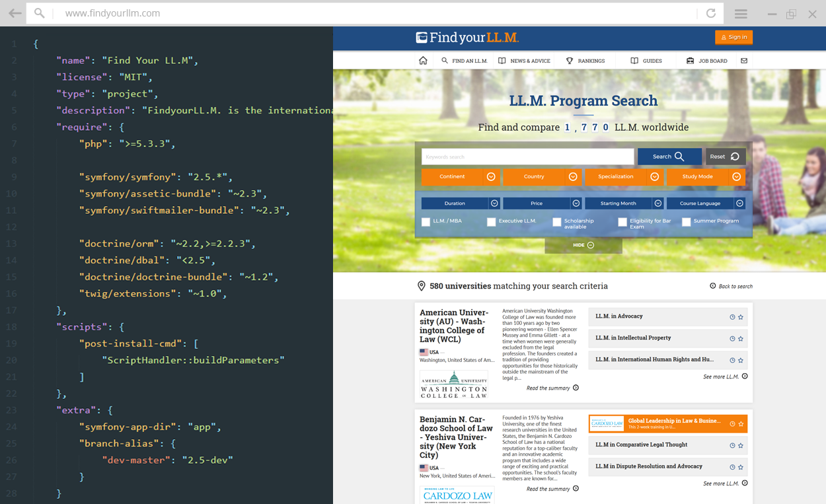The width and height of the screenshot is (826, 504).
Task: Reset the search filters
Action: 726,157
